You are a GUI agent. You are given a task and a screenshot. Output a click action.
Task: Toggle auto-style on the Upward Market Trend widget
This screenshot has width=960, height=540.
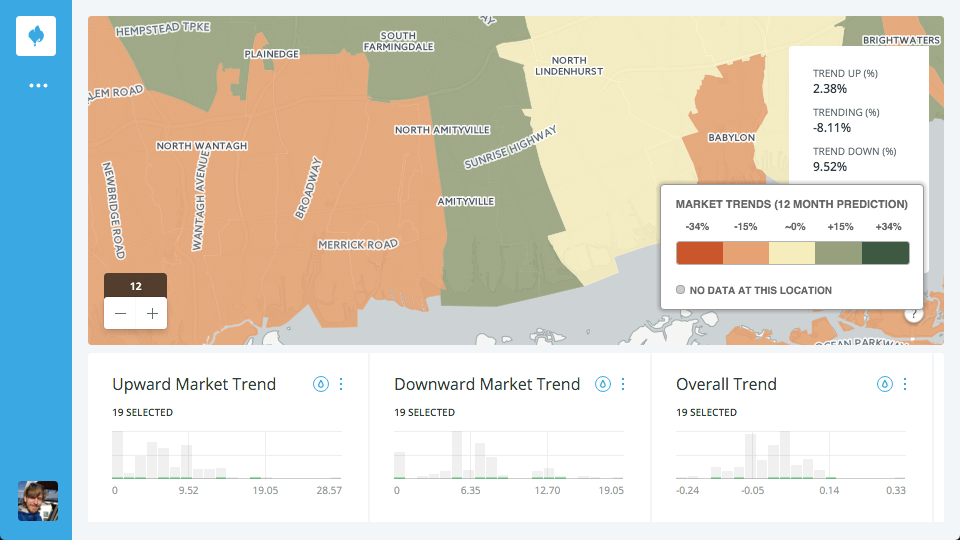click(321, 384)
